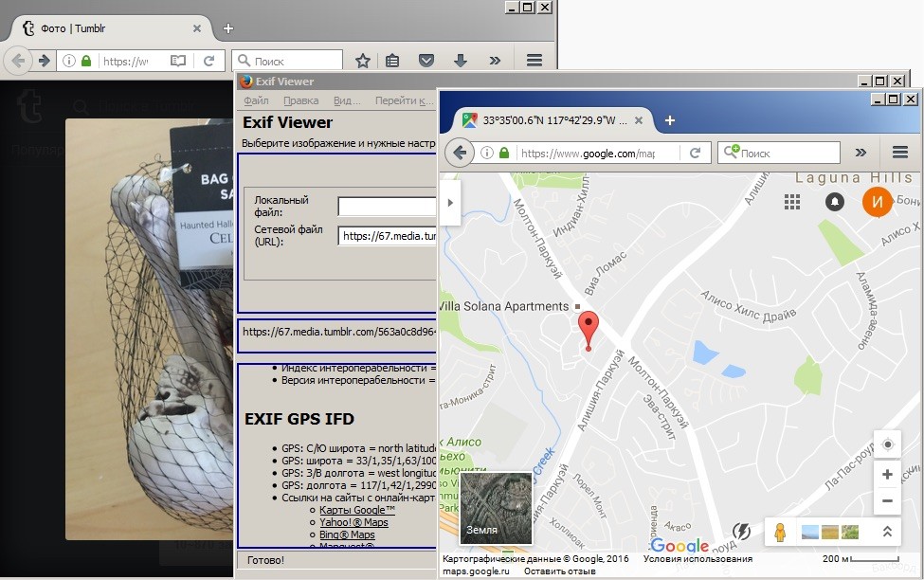The height and width of the screenshot is (580, 924).
Task: Click the padlock in Google Maps window
Action: (x=504, y=154)
